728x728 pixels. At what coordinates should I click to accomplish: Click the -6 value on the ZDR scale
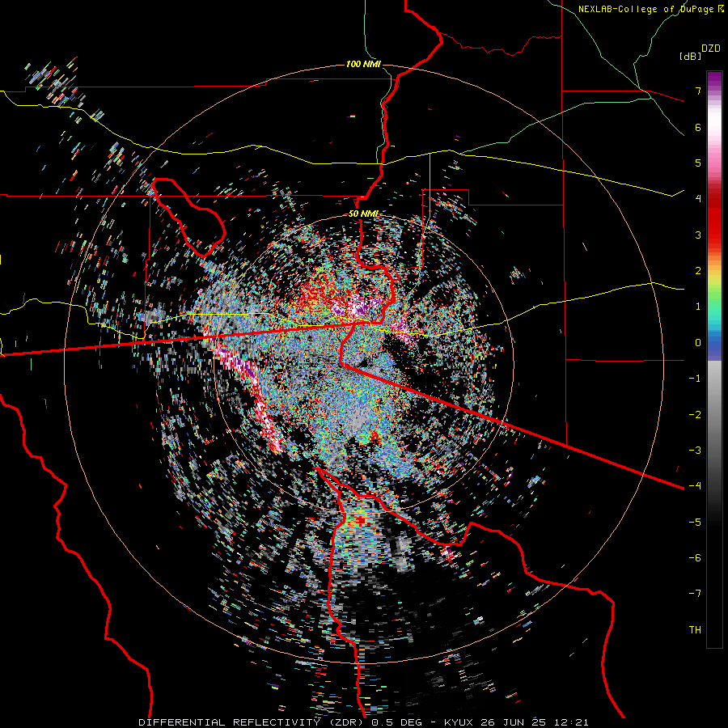[x=695, y=557]
